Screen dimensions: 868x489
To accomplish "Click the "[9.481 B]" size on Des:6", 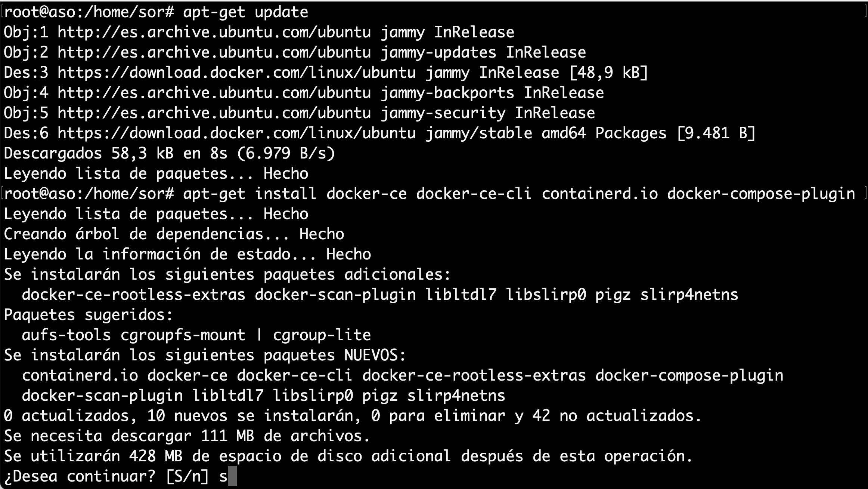I will pos(716,133).
